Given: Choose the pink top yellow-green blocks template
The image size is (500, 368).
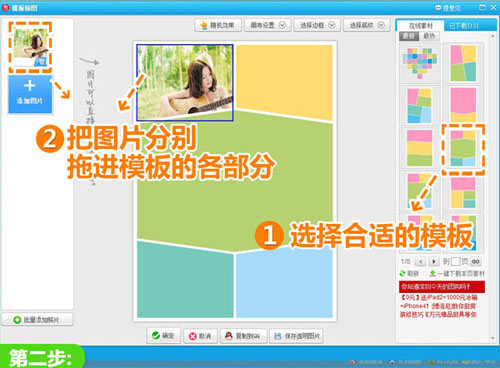Looking at the screenshot, I should tap(463, 192).
